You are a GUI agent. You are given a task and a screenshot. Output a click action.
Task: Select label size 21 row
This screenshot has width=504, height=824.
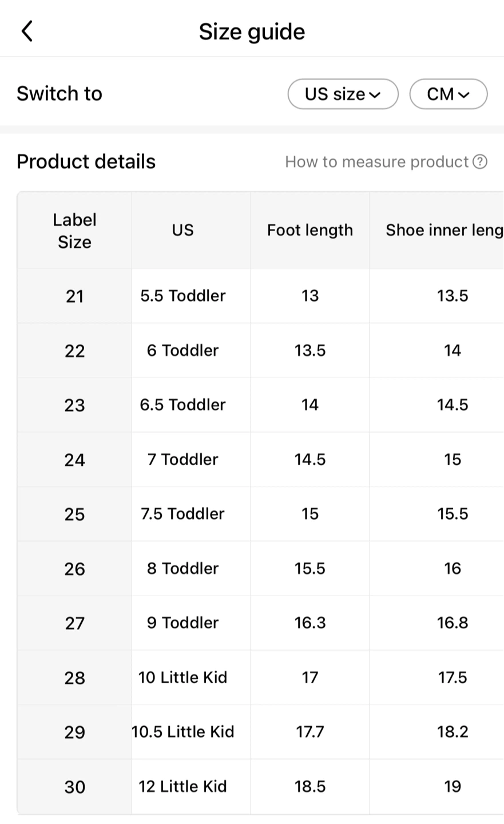coord(74,296)
